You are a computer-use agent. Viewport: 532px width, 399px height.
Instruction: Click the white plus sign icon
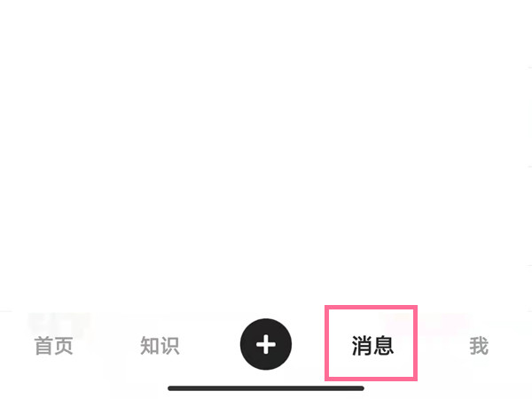pyautogui.click(x=266, y=344)
